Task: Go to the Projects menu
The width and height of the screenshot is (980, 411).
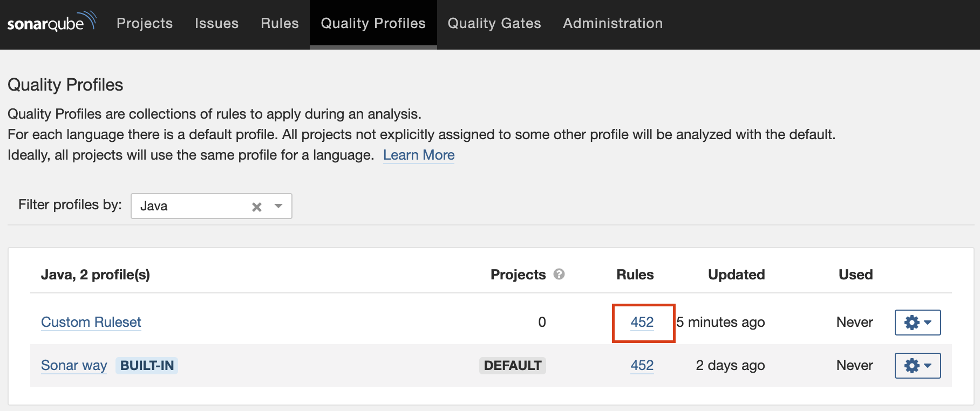Action: 145,23
